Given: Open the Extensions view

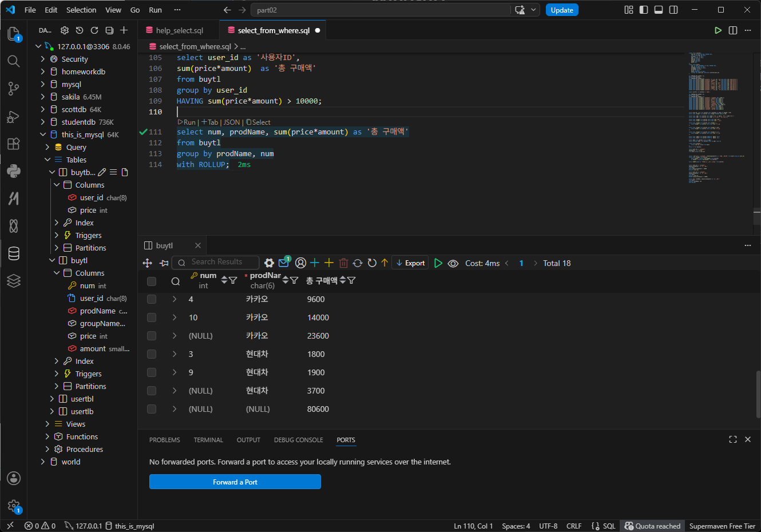Looking at the screenshot, I should point(14,144).
